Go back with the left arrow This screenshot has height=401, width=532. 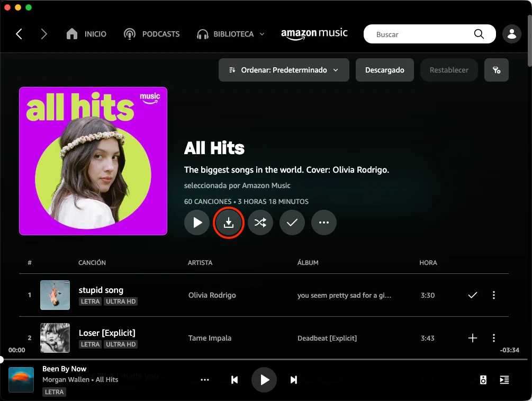pyautogui.click(x=19, y=34)
